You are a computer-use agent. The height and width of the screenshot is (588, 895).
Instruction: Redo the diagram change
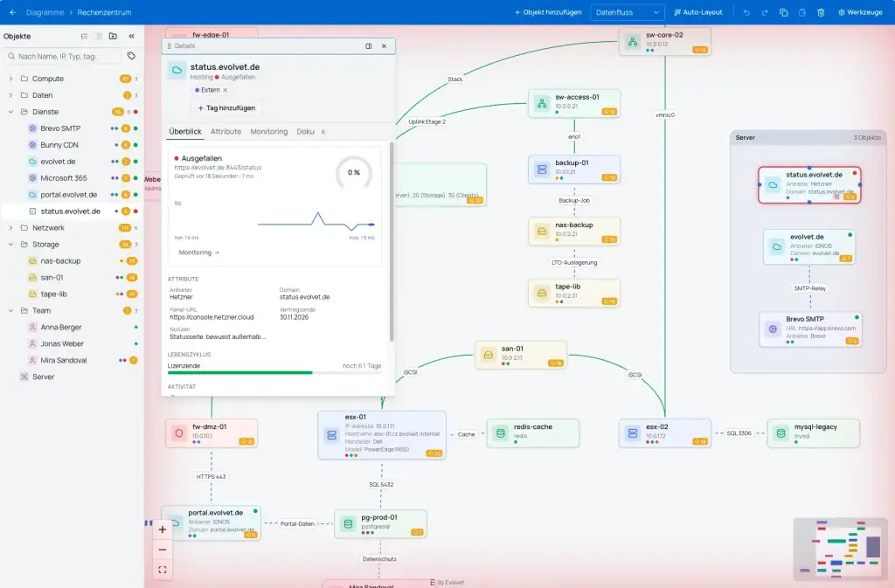click(765, 12)
